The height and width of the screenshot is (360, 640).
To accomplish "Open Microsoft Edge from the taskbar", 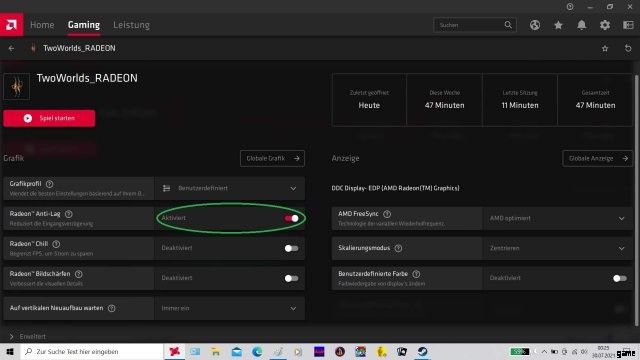I will tap(257, 351).
